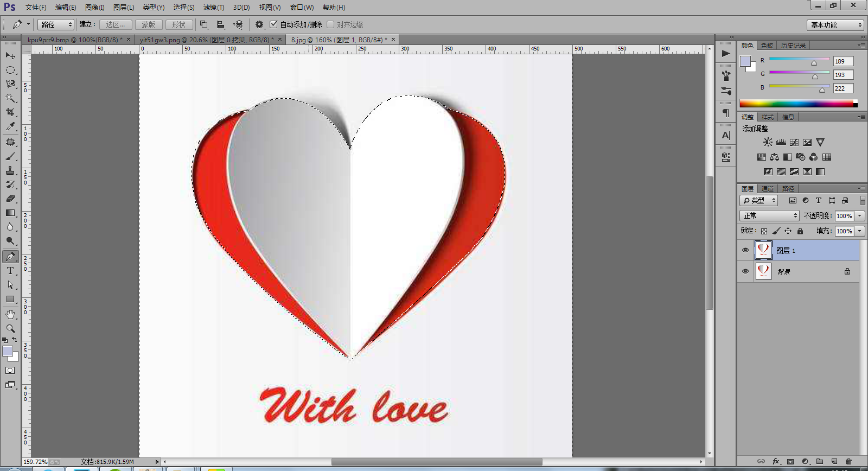
Task: Toggle lock transparent pixels
Action: click(x=764, y=231)
